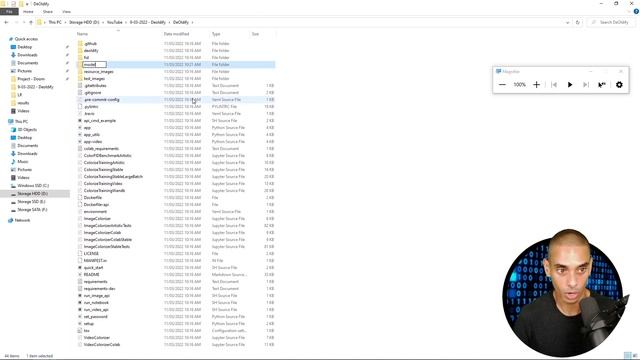Viewport: 640px width, 360px height.
Task: Click Magnifier read from here cursor icon
Action: [x=602, y=84]
